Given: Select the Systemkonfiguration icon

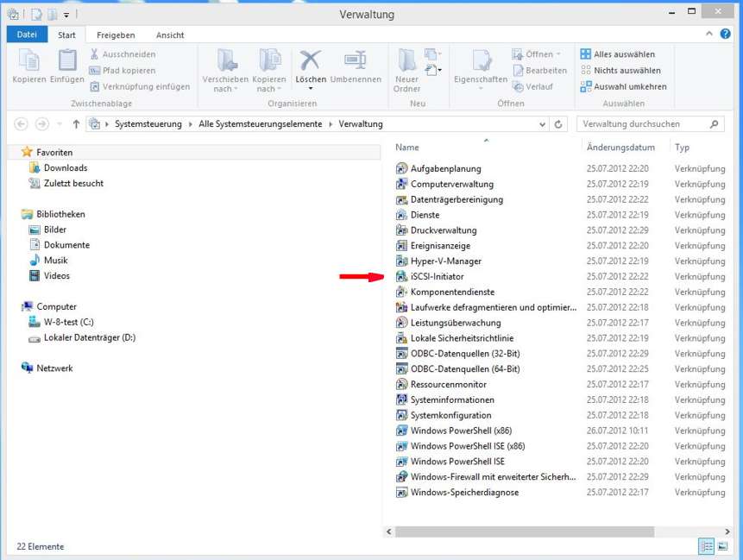Looking at the screenshot, I should (401, 415).
